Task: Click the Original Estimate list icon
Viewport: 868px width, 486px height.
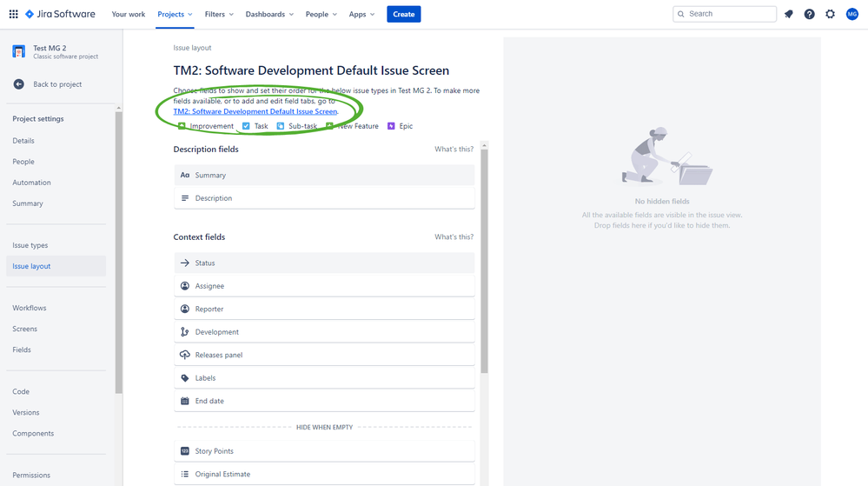Action: (185, 474)
